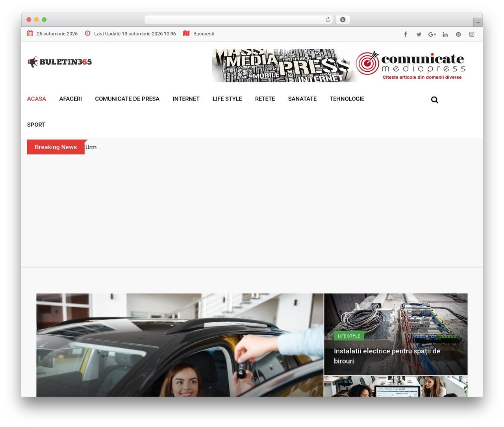Open the RETETE menu category
The image size is (504, 427).
click(265, 99)
